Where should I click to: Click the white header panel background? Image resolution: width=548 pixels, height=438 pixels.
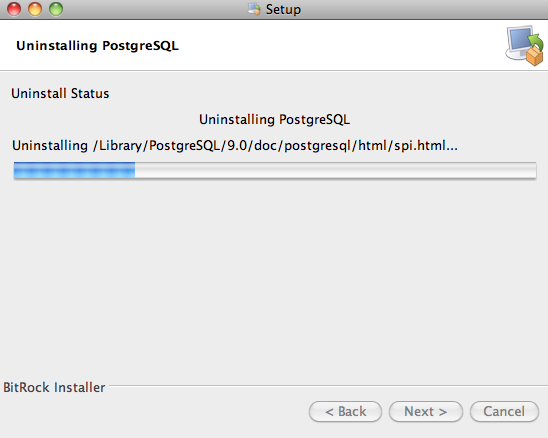click(332, 45)
